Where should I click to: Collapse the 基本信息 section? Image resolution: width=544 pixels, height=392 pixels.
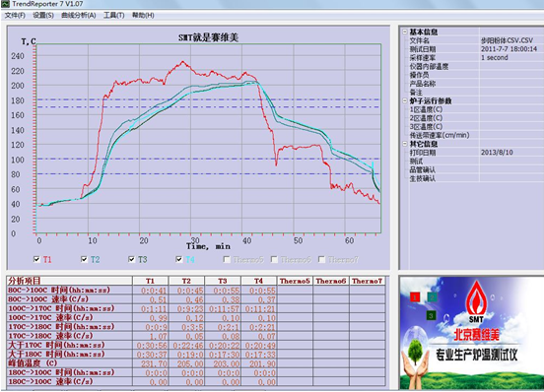tap(404, 32)
